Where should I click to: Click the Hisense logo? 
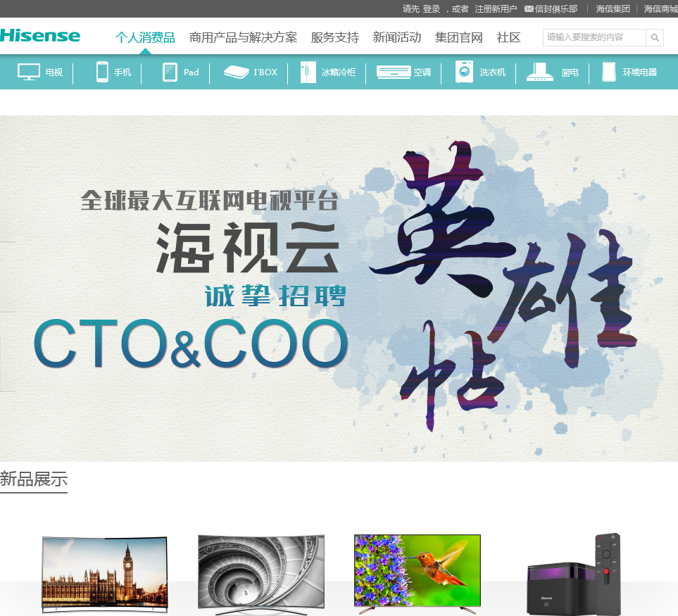[40, 35]
